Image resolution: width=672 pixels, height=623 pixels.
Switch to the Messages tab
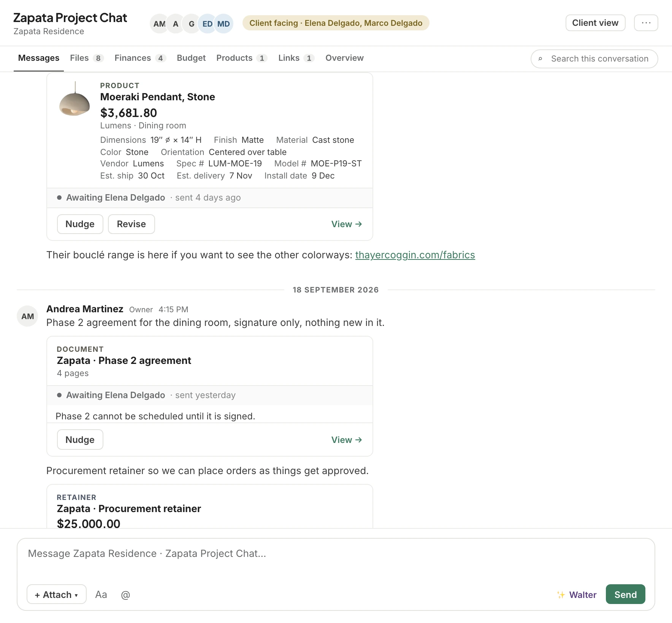pos(39,58)
